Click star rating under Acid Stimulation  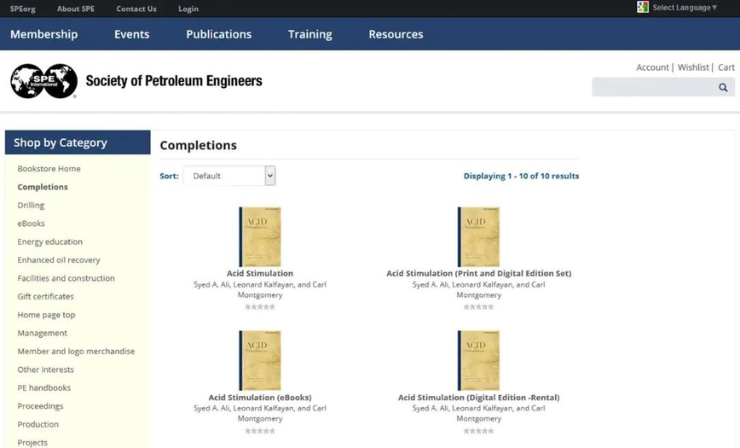pyautogui.click(x=260, y=307)
